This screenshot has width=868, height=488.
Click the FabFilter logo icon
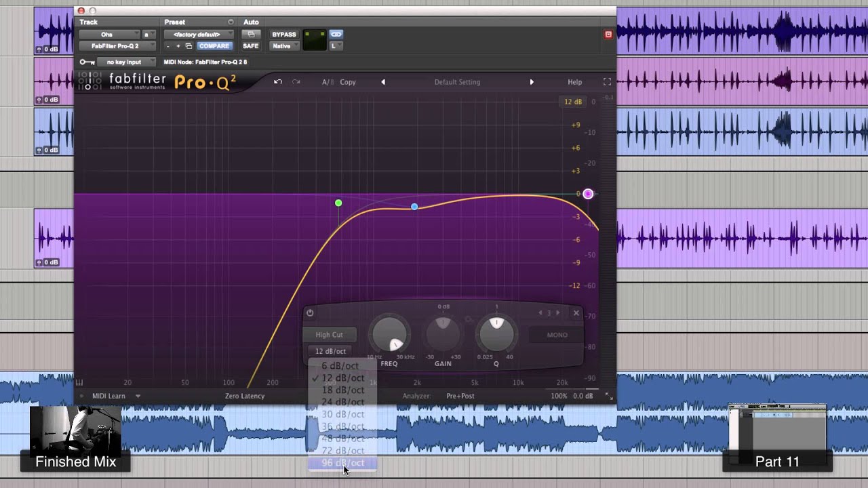pos(90,82)
